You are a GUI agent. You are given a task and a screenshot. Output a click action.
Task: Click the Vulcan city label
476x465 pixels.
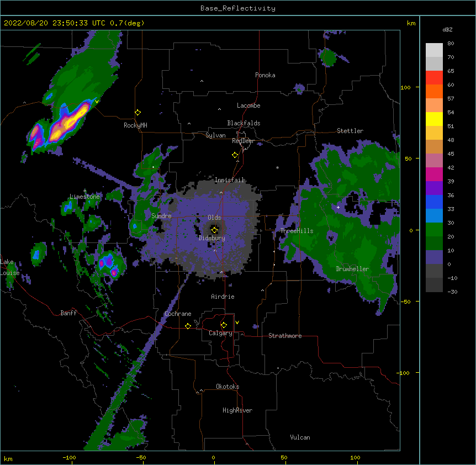(300, 437)
